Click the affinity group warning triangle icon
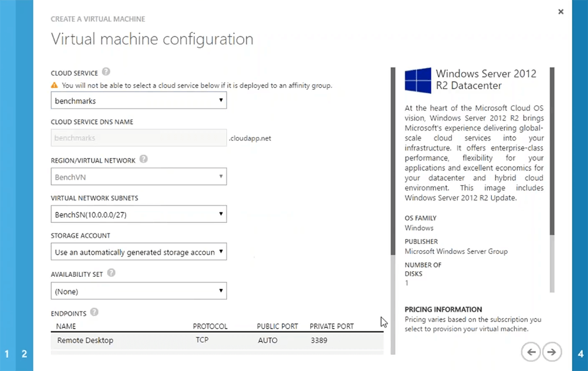Viewport: 588px width, 371px height. tap(54, 85)
